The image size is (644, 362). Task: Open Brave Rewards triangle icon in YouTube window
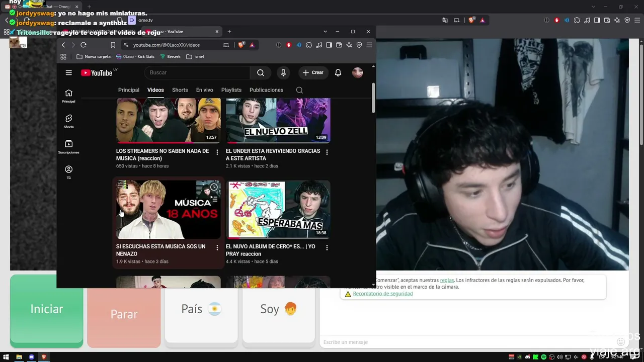[x=252, y=45]
